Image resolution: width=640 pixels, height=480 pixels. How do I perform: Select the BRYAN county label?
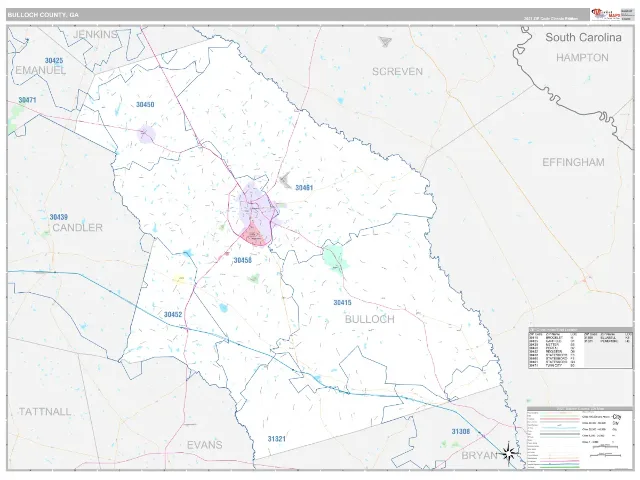coord(479,456)
